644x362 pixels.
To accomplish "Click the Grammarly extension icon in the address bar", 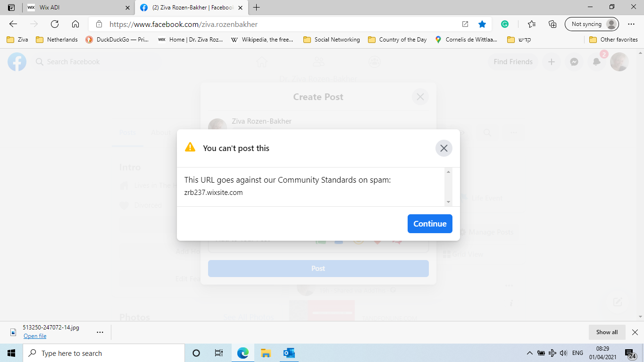I will click(505, 24).
